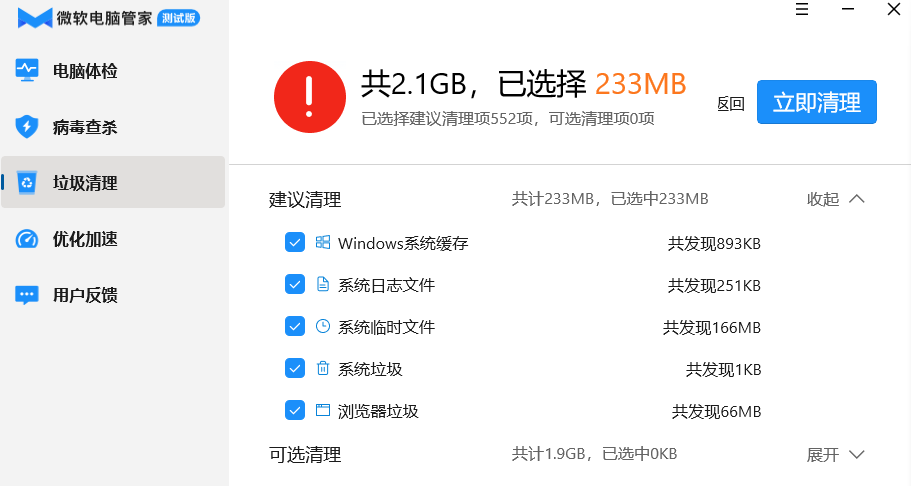Click the 立即清理 button
The width and height of the screenshot is (911, 486).
click(816, 102)
